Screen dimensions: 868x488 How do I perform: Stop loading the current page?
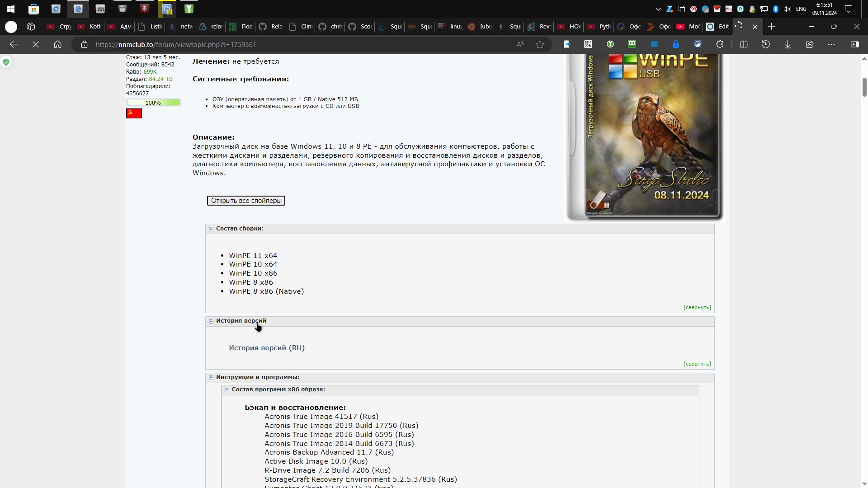pyautogui.click(x=36, y=44)
